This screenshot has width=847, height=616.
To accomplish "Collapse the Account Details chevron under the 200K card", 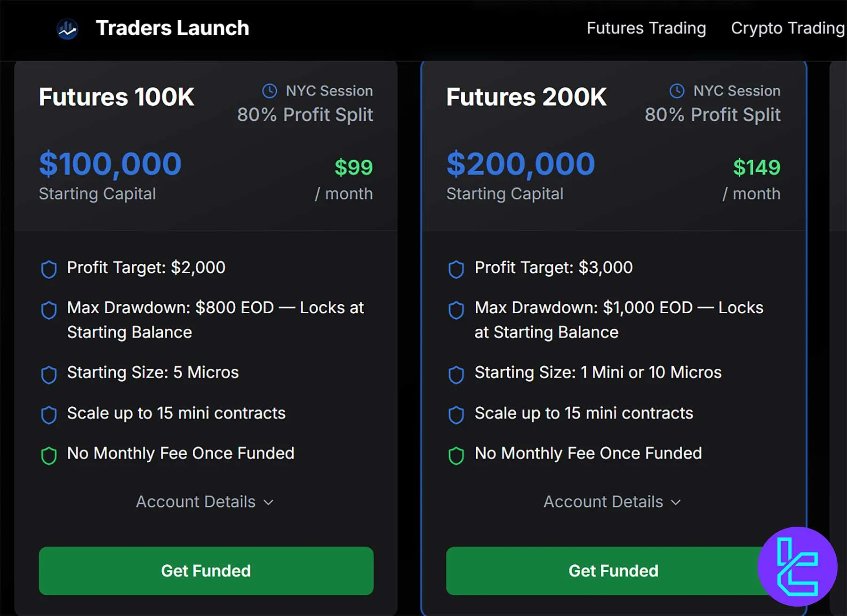I will tap(677, 502).
